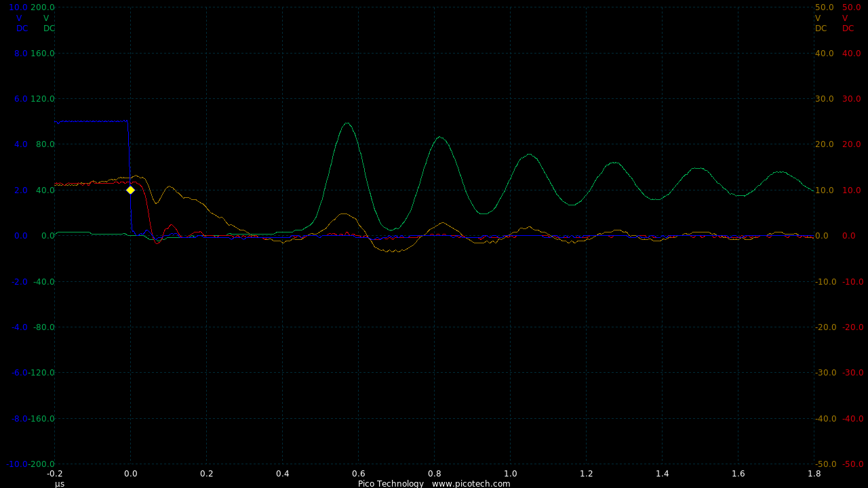868x488 pixels.
Task: Click the µs time unit label
Action: click(x=60, y=484)
